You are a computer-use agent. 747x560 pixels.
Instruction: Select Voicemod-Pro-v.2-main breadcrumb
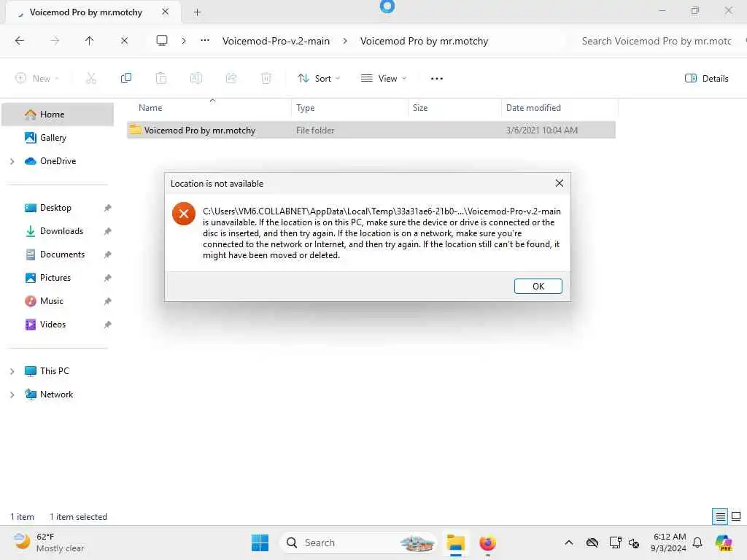coord(276,41)
